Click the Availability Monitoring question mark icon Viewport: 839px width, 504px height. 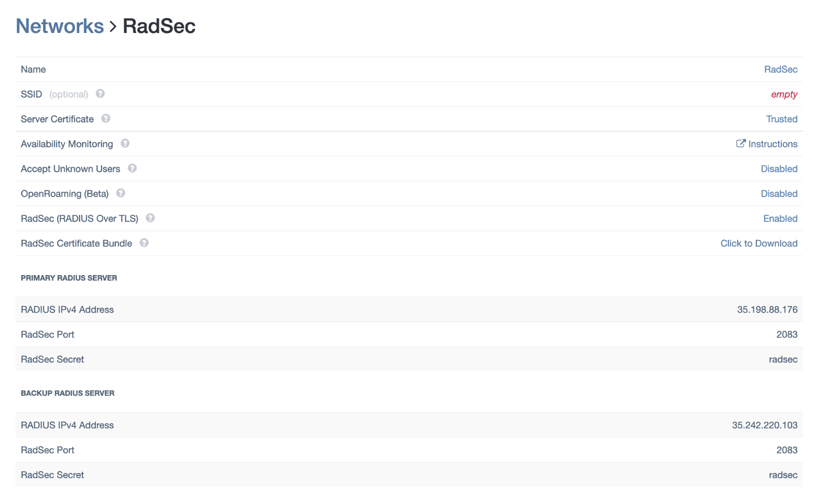pyautogui.click(x=125, y=144)
